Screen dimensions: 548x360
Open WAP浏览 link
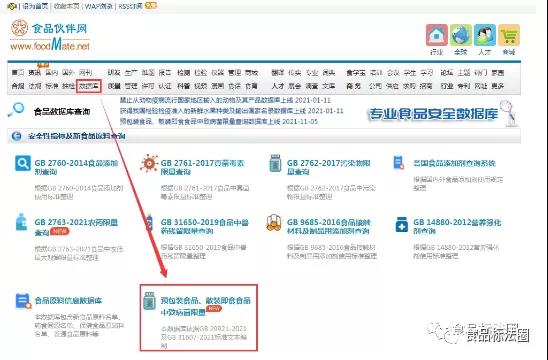[x=98, y=6]
